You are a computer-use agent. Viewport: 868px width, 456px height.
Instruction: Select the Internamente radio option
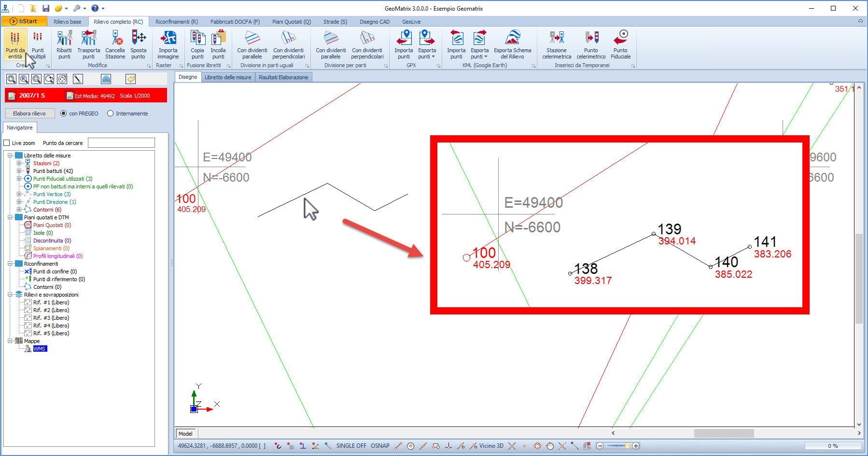coord(111,114)
